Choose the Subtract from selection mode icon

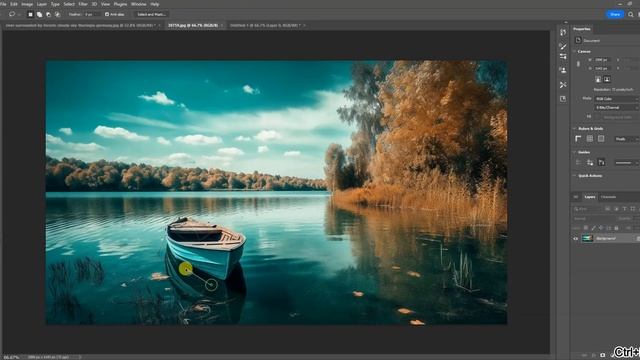(x=48, y=14)
